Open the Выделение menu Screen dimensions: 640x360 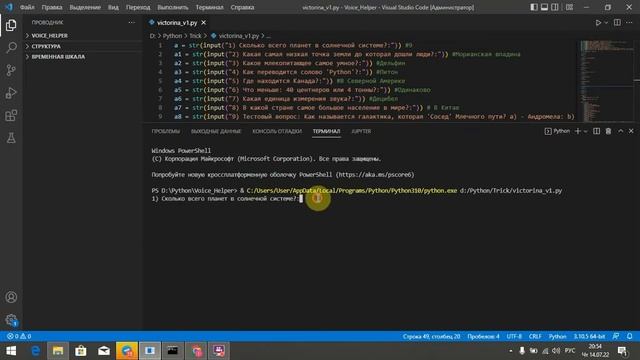tap(85, 7)
